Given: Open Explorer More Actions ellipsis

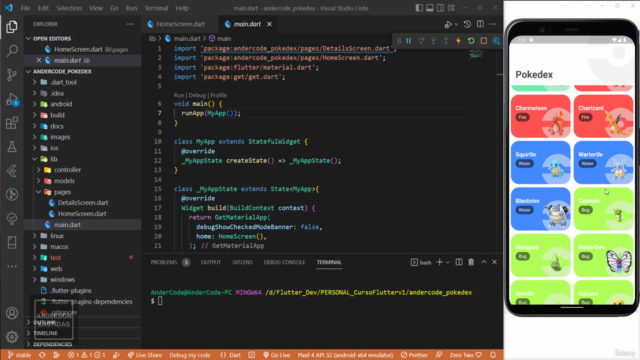Looking at the screenshot, I should pos(130,24).
